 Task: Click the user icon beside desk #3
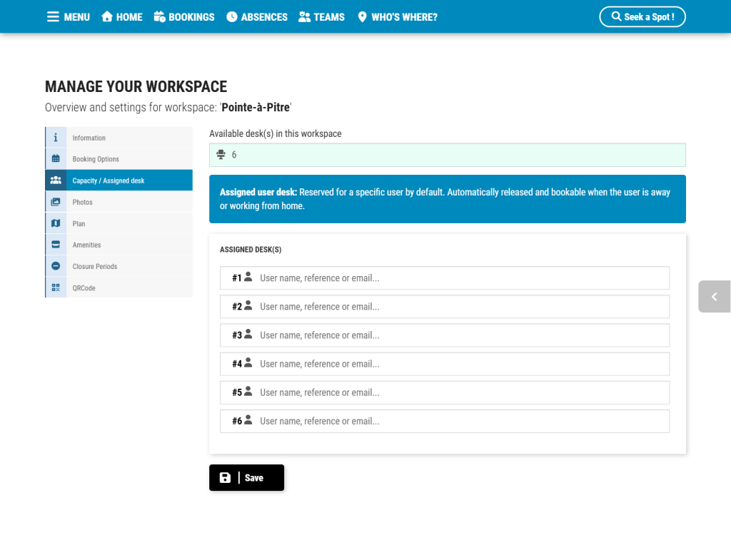point(248,334)
